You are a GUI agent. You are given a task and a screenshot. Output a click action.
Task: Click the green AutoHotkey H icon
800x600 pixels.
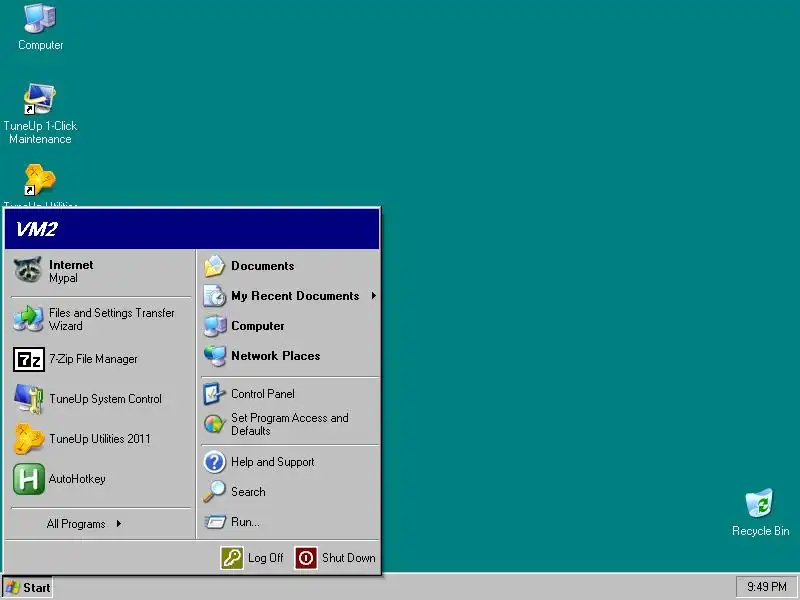coord(29,479)
